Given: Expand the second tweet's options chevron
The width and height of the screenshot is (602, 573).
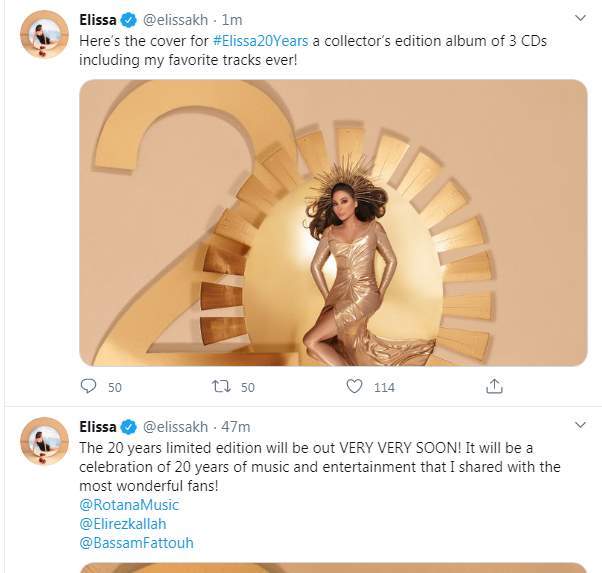Looking at the screenshot, I should point(580,426).
